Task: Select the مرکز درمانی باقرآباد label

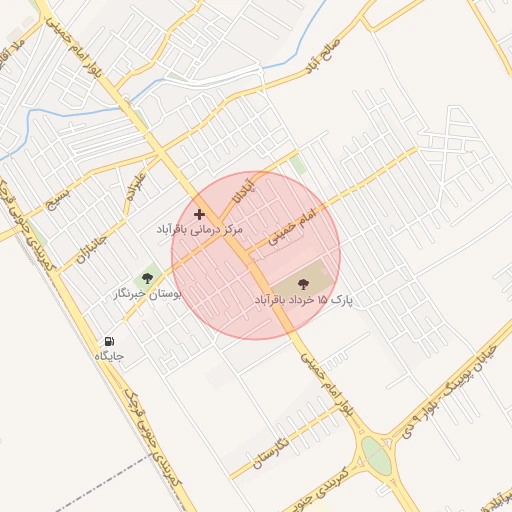Action: click(x=199, y=230)
